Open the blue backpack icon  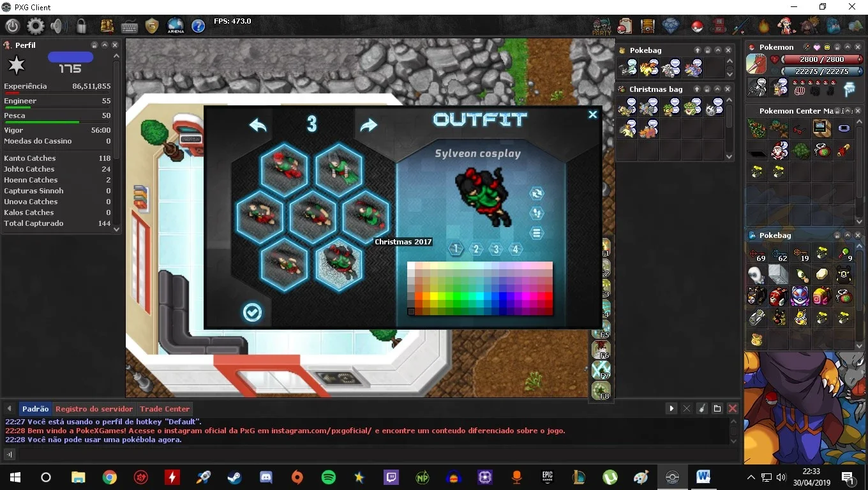point(833,26)
